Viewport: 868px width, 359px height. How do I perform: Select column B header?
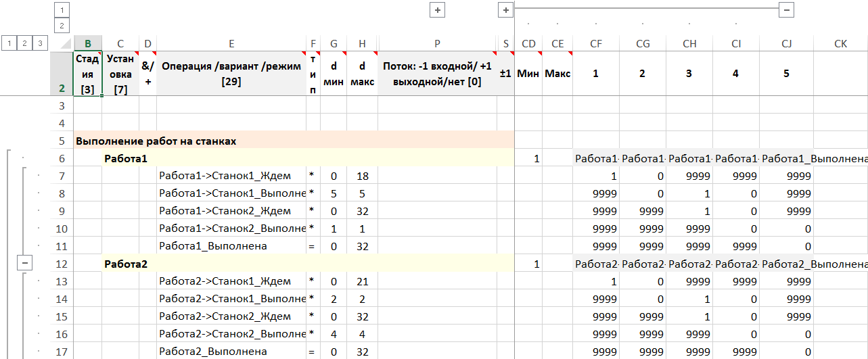(87, 44)
